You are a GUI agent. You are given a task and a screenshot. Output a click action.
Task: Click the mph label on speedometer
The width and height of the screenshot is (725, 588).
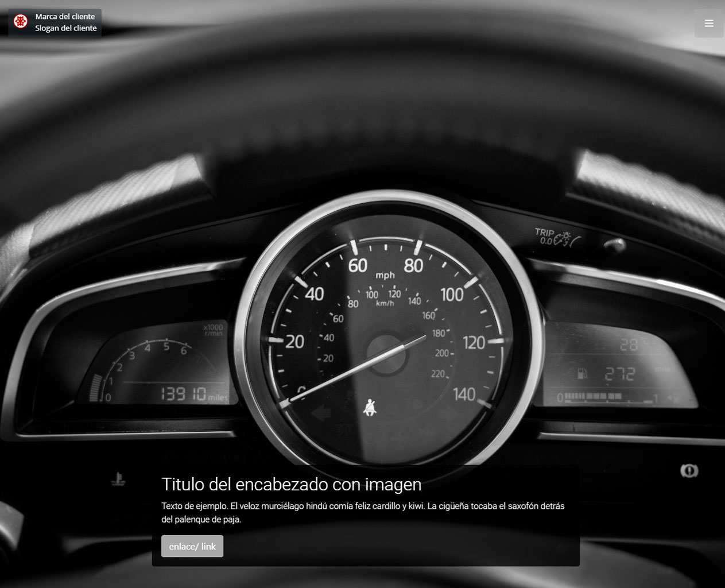pos(385,276)
